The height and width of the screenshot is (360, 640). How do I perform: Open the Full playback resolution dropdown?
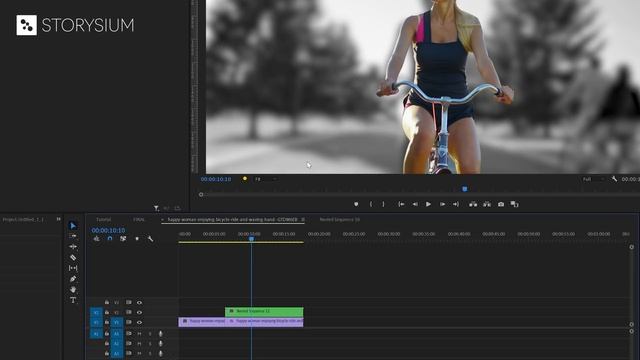[593, 179]
